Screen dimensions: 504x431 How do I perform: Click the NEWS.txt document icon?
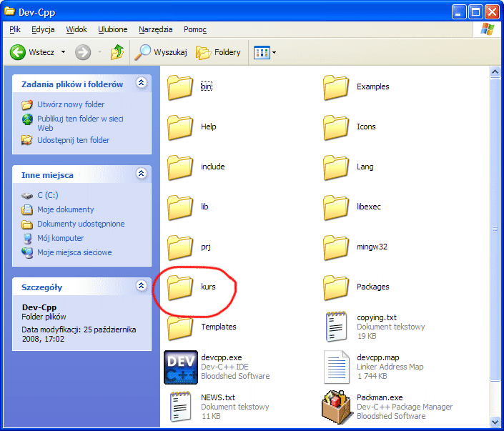pos(181,407)
